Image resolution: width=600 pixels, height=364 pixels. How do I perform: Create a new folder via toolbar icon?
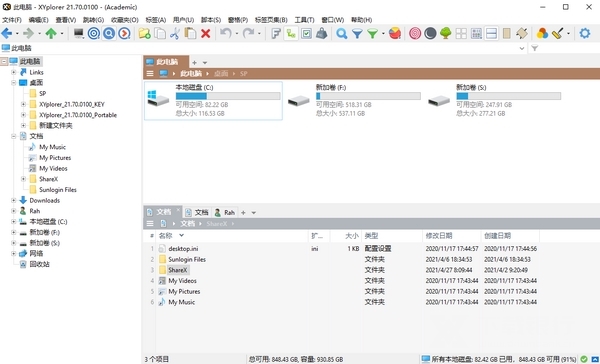pyautogui.click(x=145, y=34)
